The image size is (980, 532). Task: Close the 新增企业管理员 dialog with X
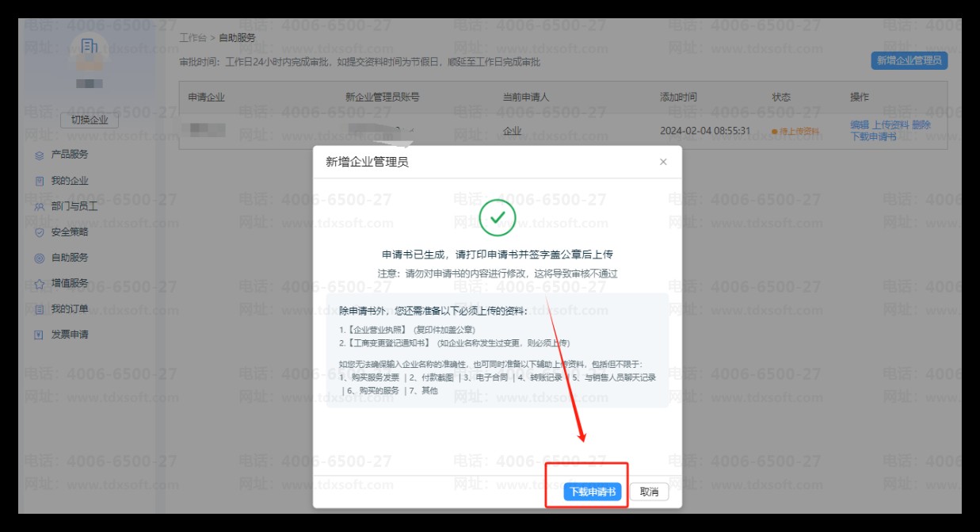point(663,162)
